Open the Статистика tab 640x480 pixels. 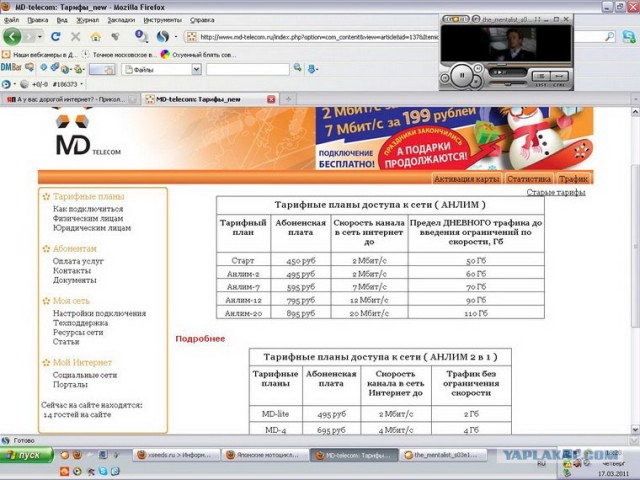529,179
